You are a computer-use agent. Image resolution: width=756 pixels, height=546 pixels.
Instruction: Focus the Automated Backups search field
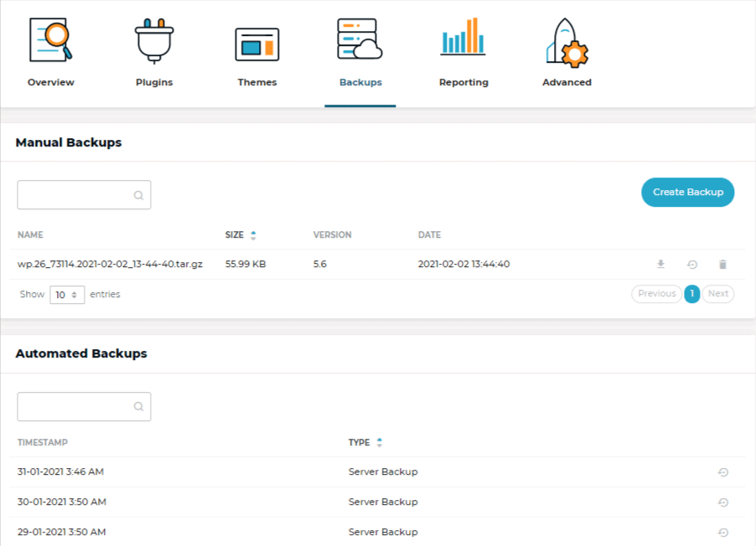84,407
